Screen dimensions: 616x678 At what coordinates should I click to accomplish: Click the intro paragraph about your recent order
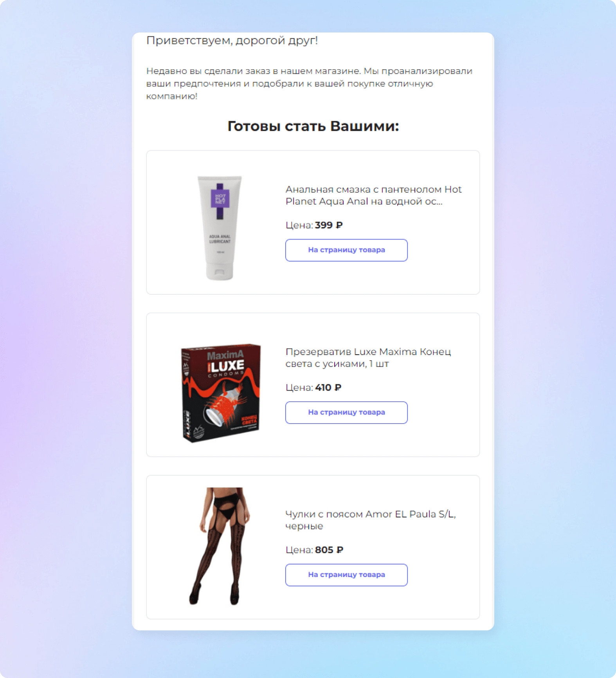pos(309,83)
